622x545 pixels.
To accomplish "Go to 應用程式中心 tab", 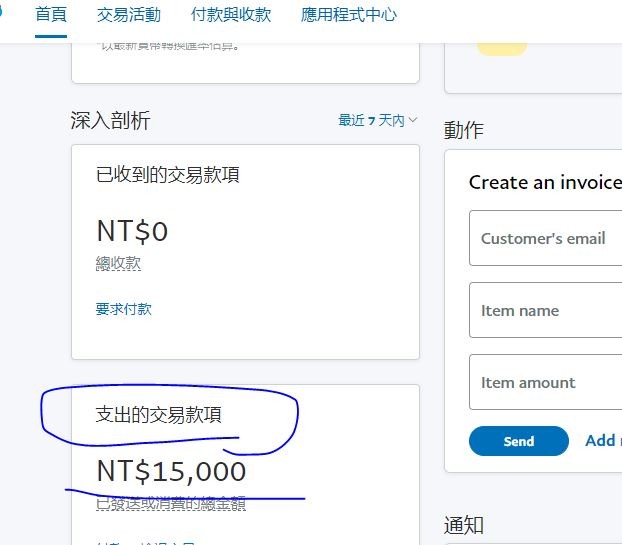I will coord(349,15).
